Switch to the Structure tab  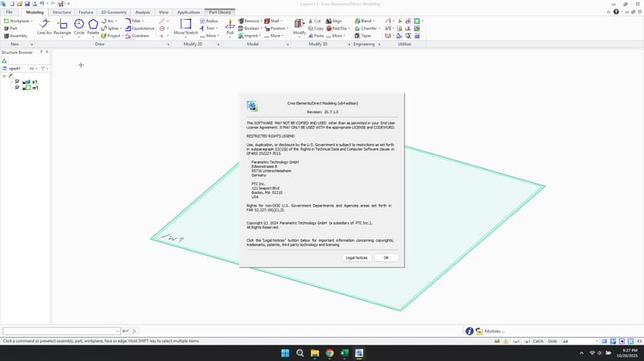[x=62, y=12]
